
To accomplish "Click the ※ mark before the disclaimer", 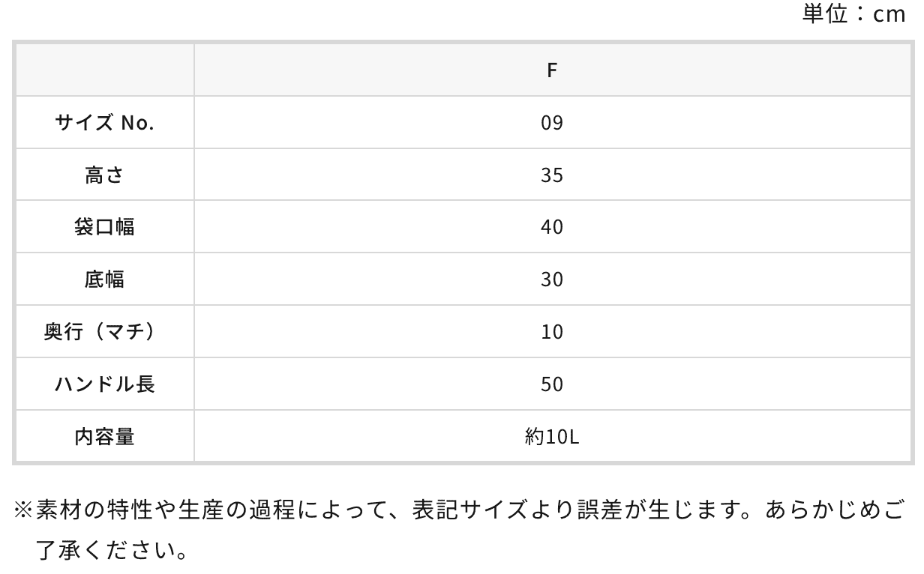I will [x=23, y=511].
